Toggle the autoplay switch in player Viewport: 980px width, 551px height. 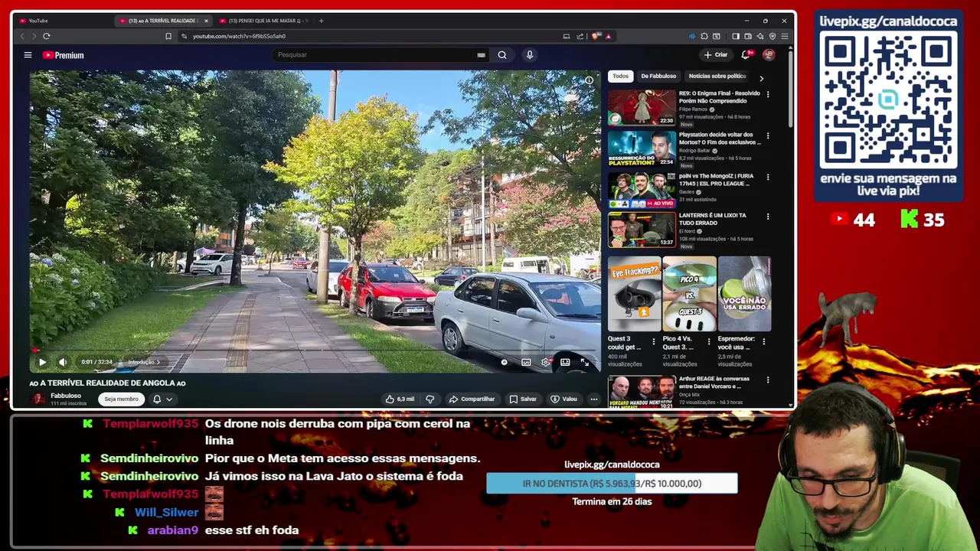504,362
